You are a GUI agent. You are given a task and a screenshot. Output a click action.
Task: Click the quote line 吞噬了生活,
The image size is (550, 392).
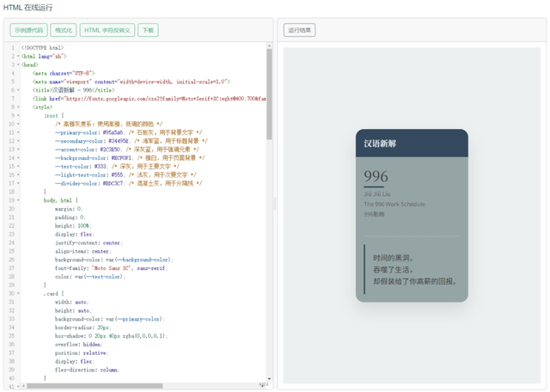(393, 270)
